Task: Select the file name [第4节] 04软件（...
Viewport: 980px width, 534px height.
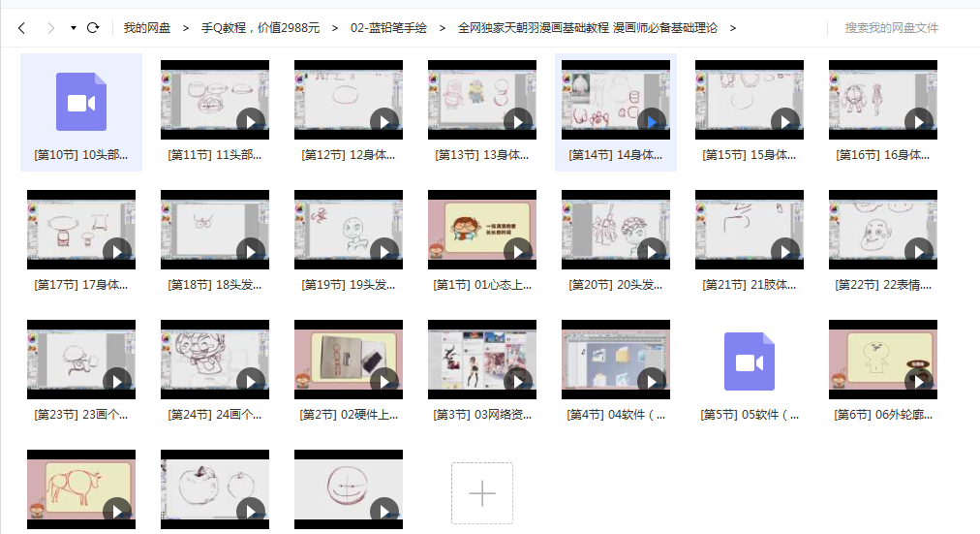Action: click(616, 415)
